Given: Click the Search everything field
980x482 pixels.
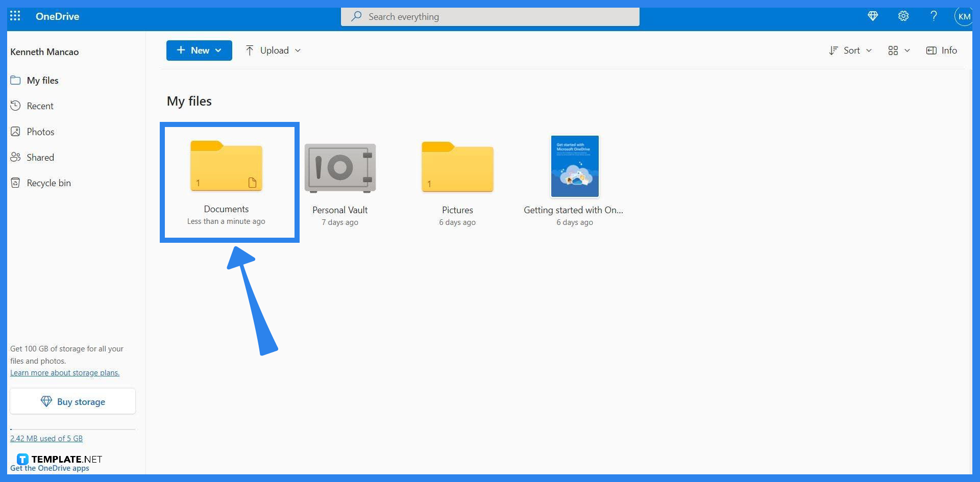Looking at the screenshot, I should (x=490, y=16).
